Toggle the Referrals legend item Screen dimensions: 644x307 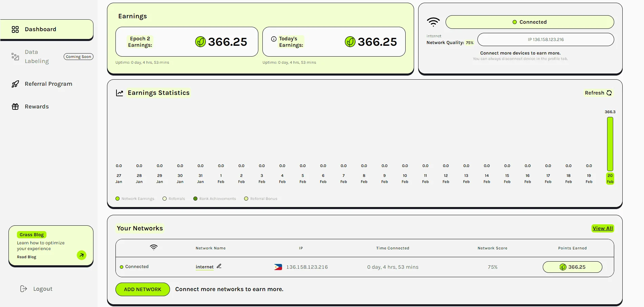point(174,199)
